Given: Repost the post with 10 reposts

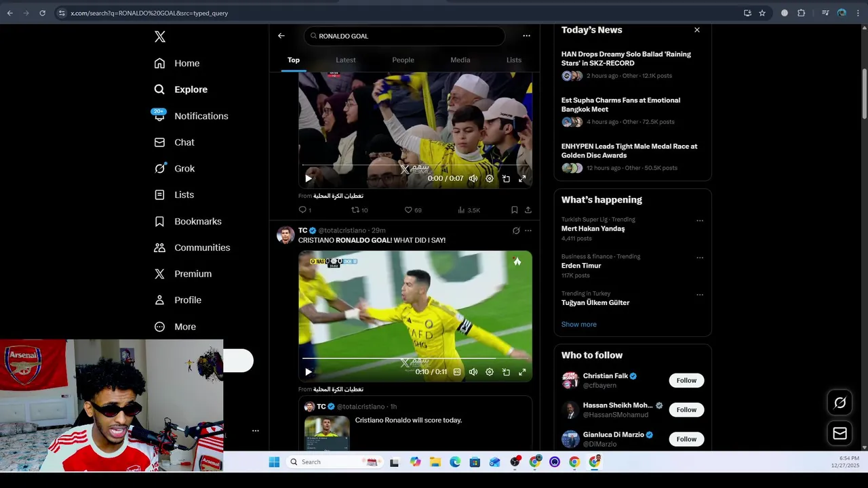Looking at the screenshot, I should pos(359,210).
